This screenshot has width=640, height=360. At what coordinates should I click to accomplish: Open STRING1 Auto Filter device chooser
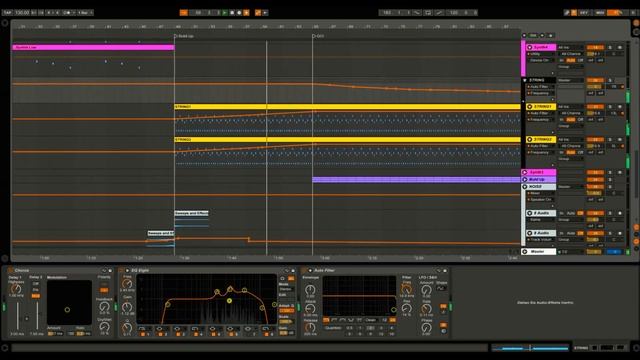(541, 113)
